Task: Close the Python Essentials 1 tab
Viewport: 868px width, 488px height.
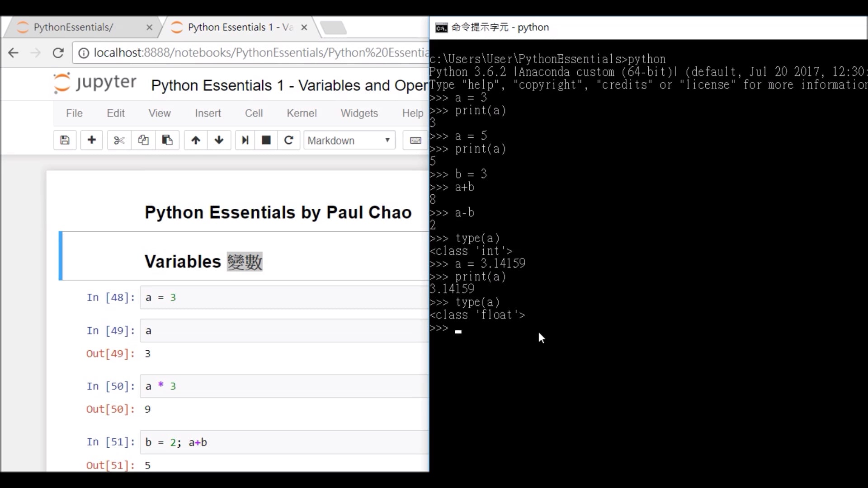Action: 304,27
